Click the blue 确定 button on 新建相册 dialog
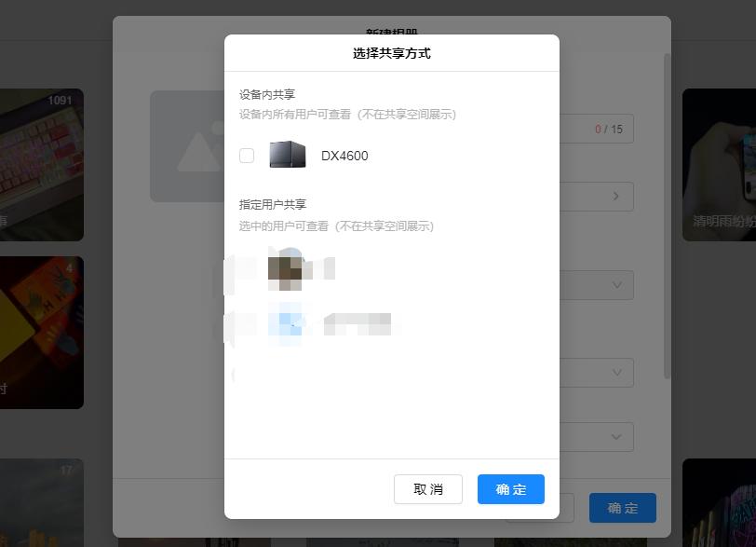This screenshot has height=547, width=756. click(622, 508)
